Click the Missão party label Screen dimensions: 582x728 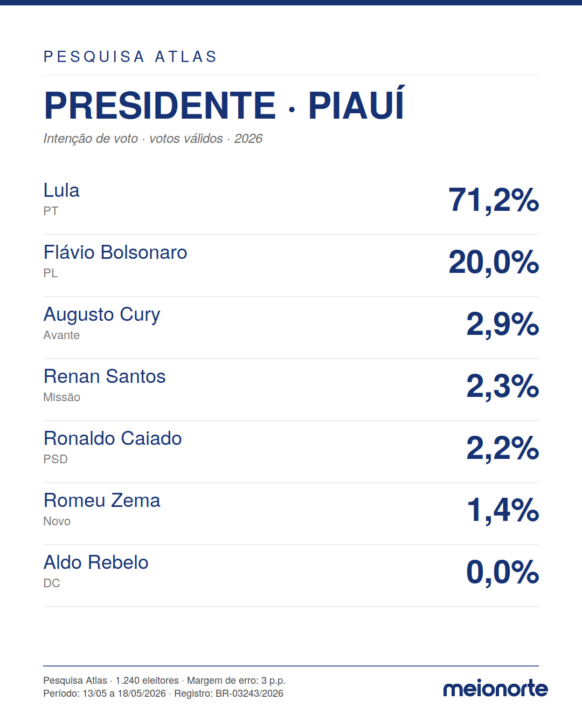[62, 397]
